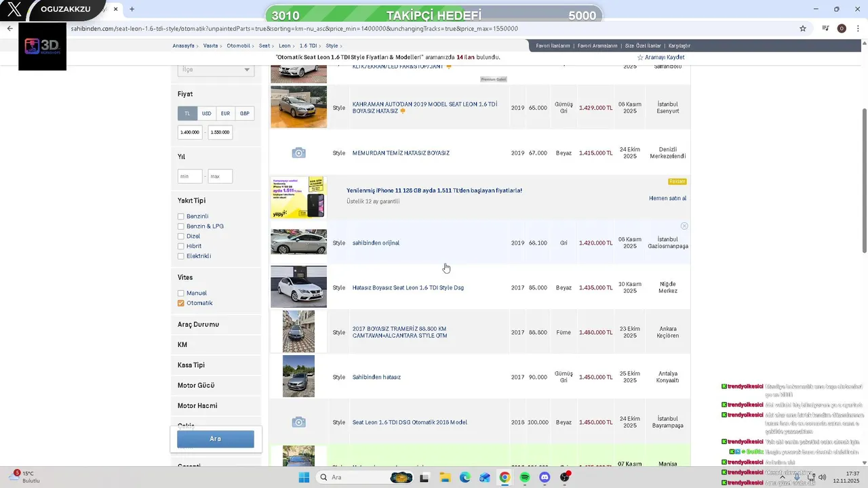This screenshot has width=868, height=488.
Task: Open the camera placeholder of 'MEMURDAN TEMİZ HATASIZ BOYASIZ'
Action: coord(298,153)
